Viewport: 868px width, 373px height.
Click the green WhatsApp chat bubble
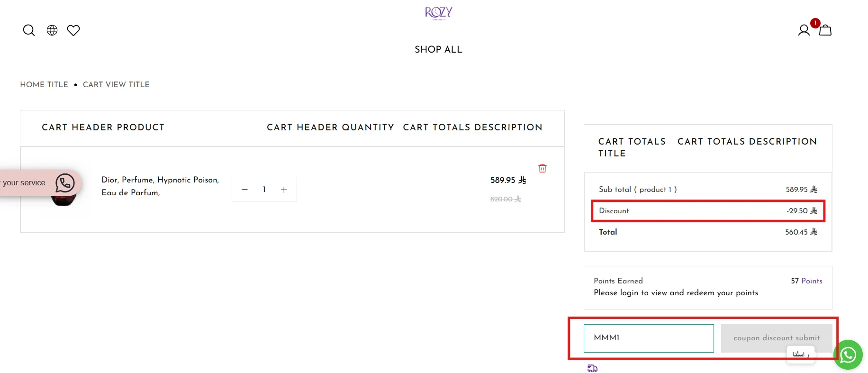coord(848,355)
